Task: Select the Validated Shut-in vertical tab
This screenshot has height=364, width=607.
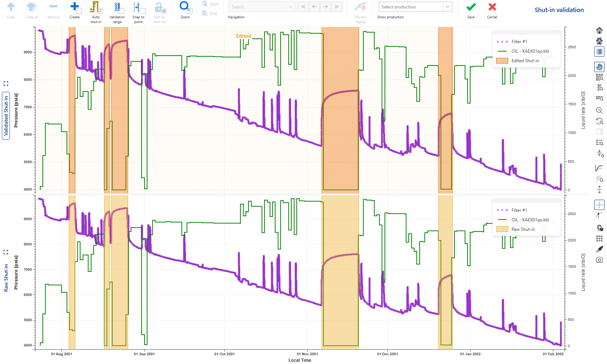Action: (6, 116)
